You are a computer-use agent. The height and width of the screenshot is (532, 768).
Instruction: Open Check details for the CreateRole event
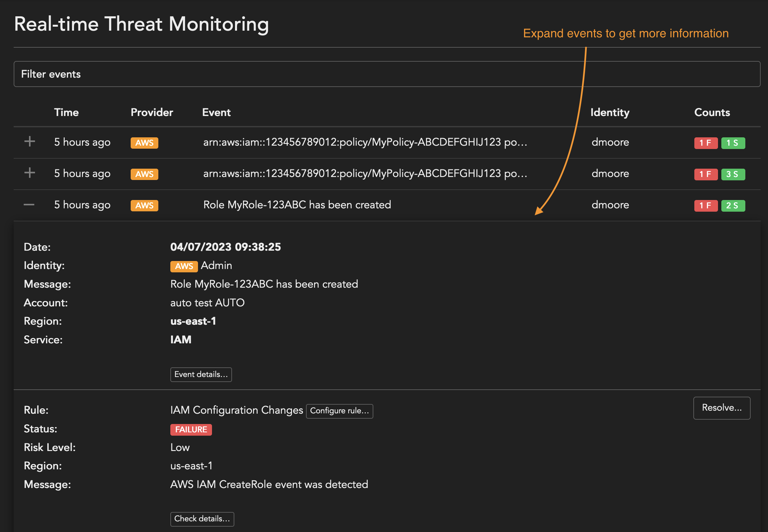202,519
